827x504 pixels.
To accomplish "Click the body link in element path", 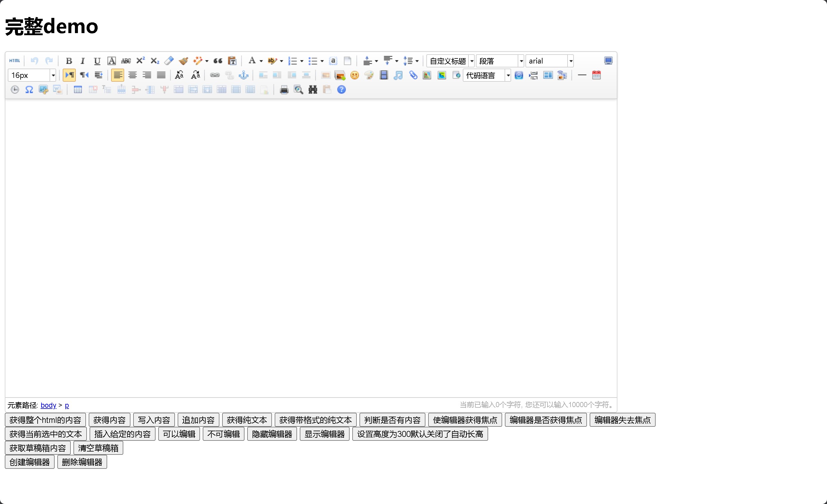I will click(48, 405).
